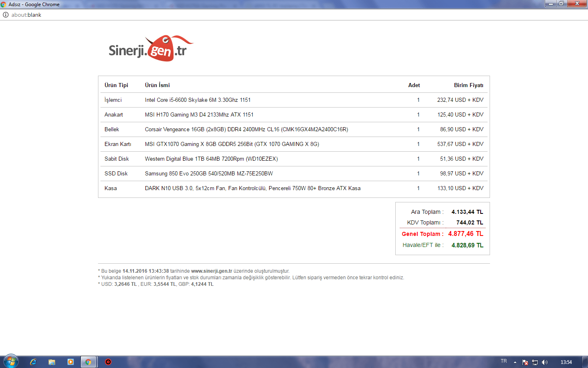Switch to Google Chrome taskbar button
The width and height of the screenshot is (588, 368).
[88, 362]
